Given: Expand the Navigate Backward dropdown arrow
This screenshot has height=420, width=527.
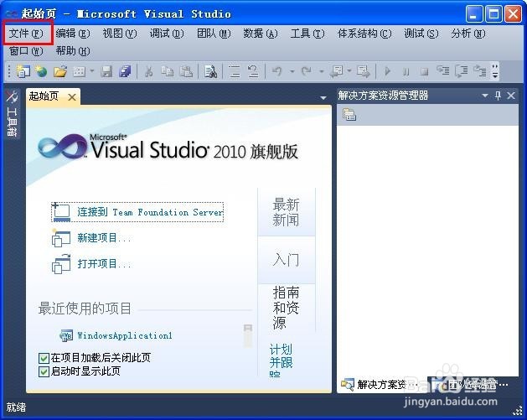Looking at the screenshot, I should [349, 71].
